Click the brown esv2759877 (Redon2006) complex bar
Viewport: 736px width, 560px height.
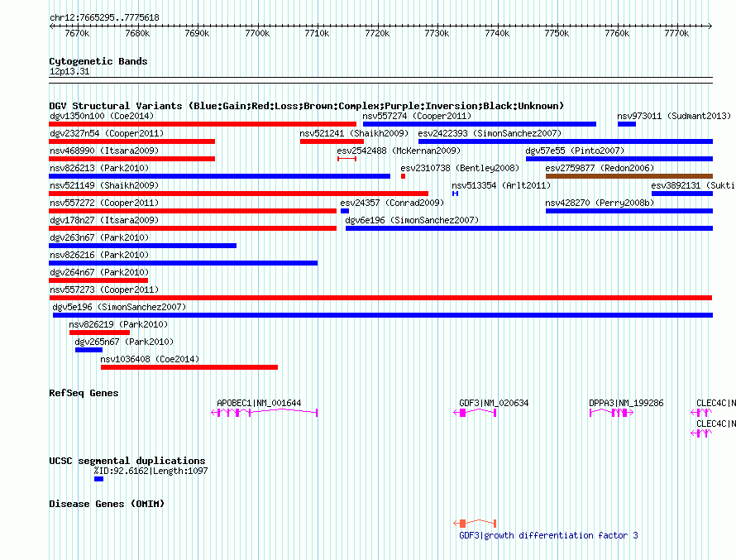[629, 176]
